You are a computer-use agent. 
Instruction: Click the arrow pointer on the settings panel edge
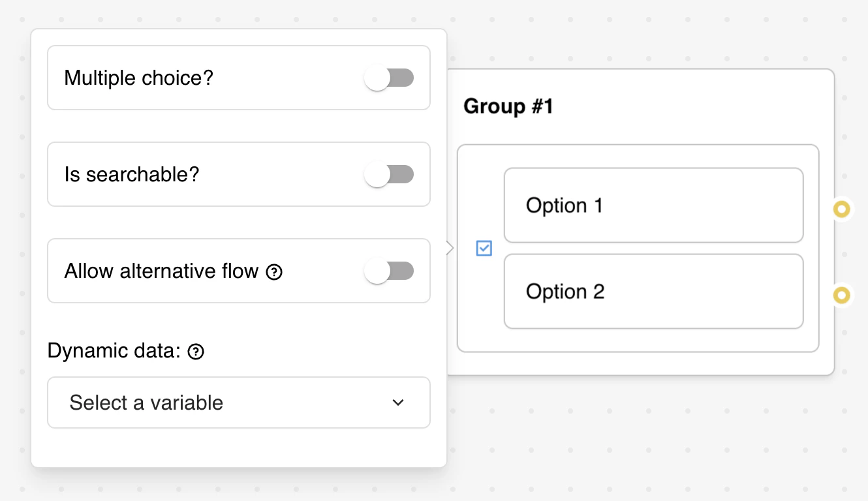coord(450,248)
